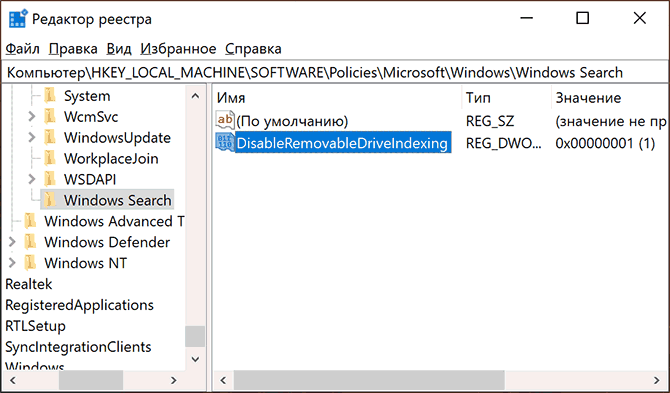The image size is (670, 393).
Task: Click the Windows Defender folder icon
Action: tap(30, 242)
